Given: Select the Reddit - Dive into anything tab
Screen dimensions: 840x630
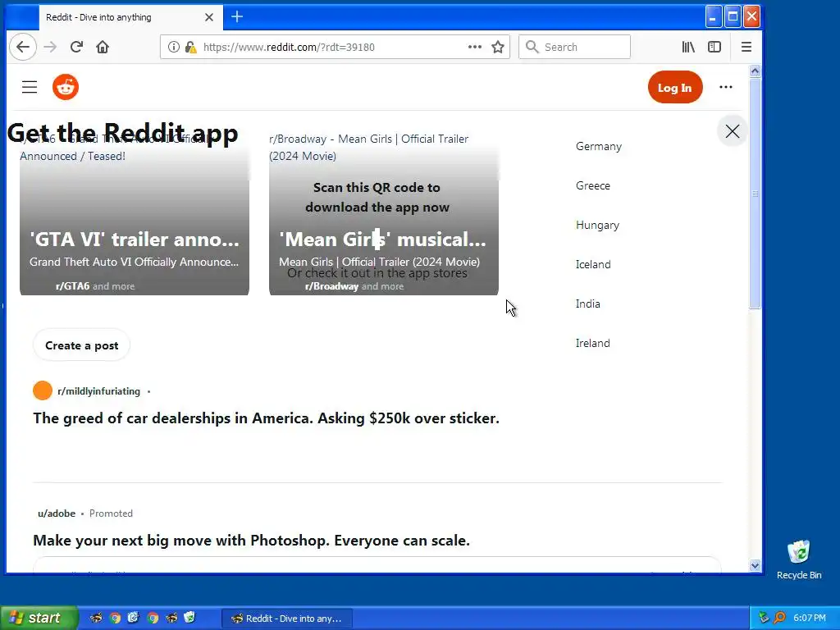Looking at the screenshot, I should [129, 17].
